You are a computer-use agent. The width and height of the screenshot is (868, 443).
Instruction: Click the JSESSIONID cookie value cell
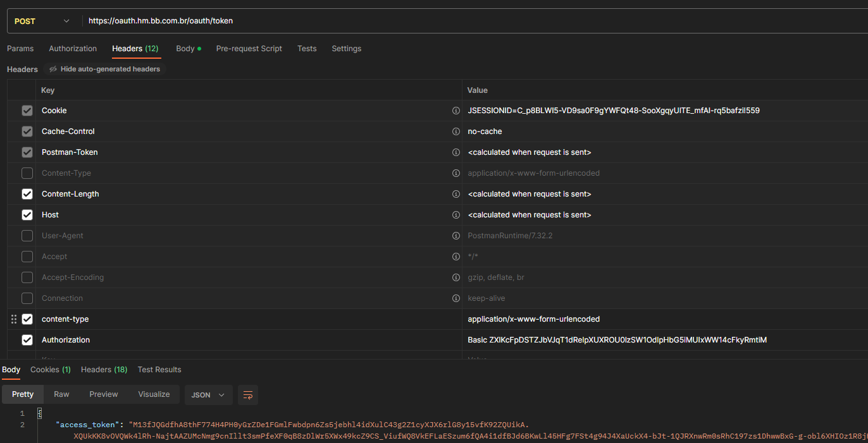click(665, 111)
